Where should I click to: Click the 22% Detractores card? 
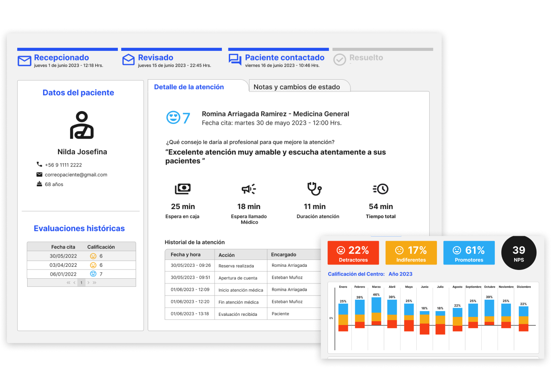[353, 253]
